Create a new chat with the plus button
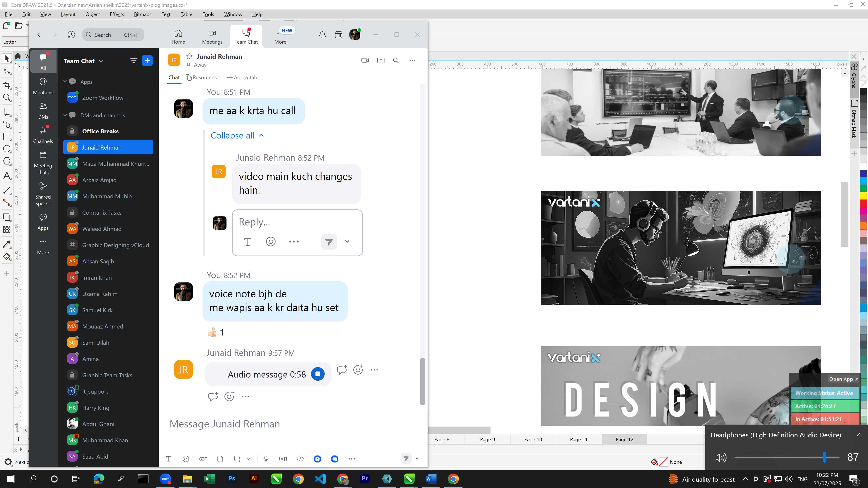 coord(147,61)
